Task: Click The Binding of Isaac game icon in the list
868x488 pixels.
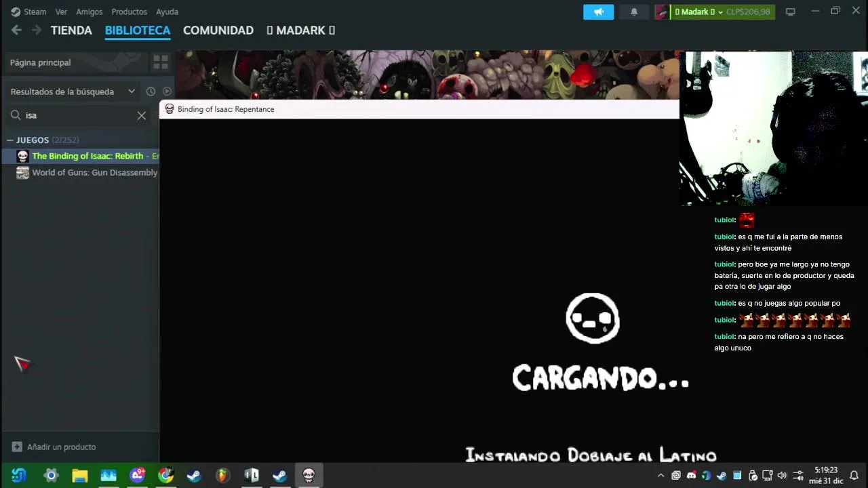Action: pyautogui.click(x=22, y=156)
